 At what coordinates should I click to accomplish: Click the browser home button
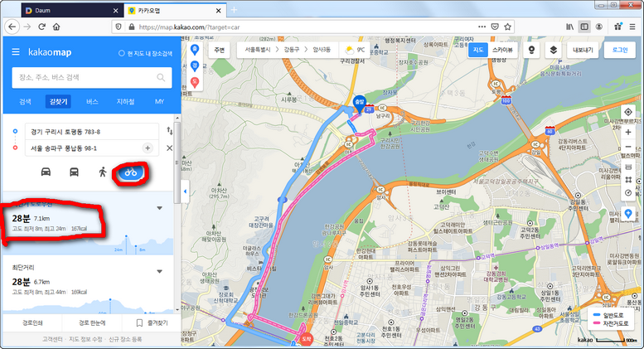pyautogui.click(x=56, y=27)
